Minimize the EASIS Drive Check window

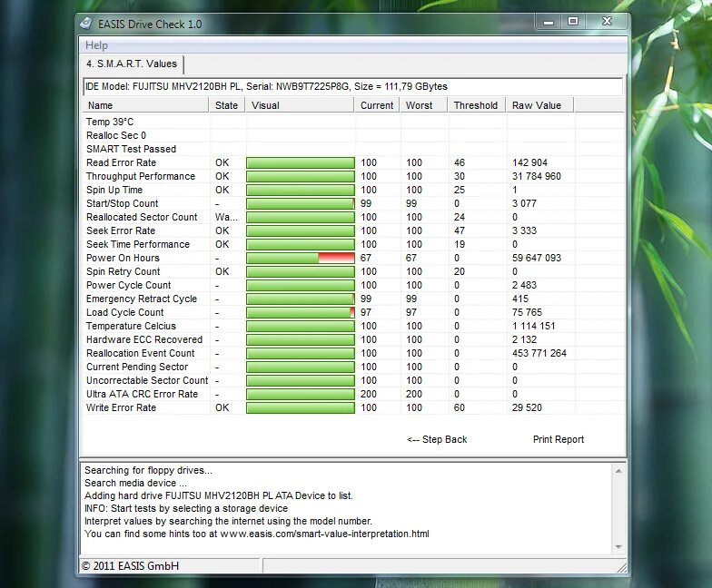[549, 22]
